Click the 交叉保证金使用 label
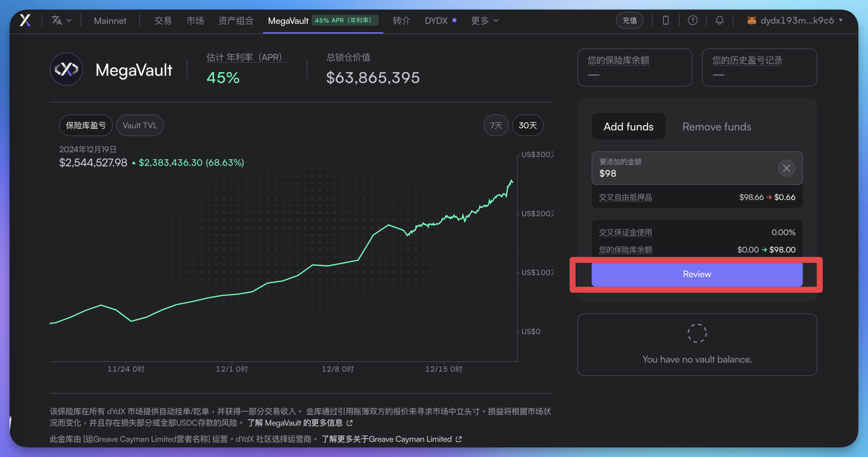Image resolution: width=868 pixels, height=457 pixels. pos(625,232)
